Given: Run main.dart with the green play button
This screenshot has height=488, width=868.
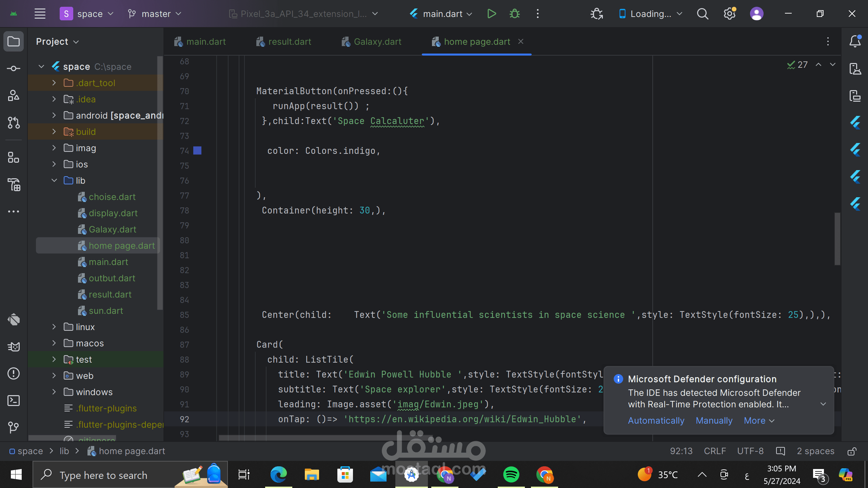Looking at the screenshot, I should [492, 14].
